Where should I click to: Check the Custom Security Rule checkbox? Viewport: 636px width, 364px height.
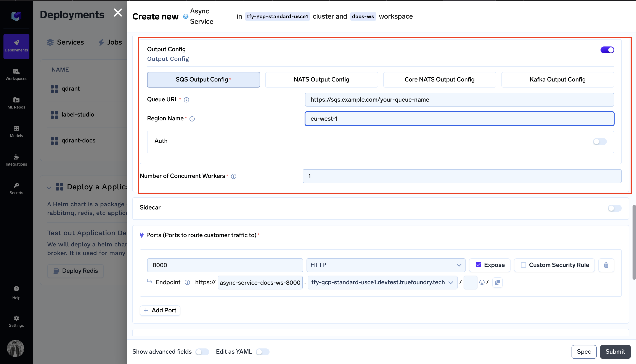523,265
